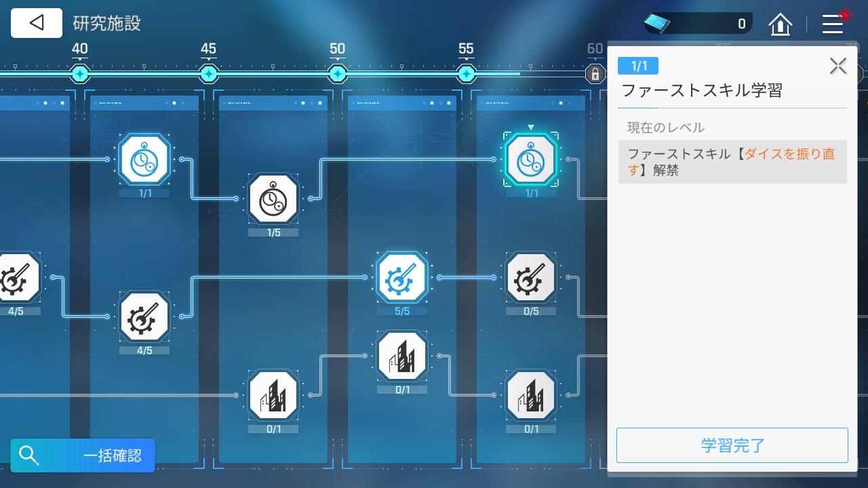This screenshot has height=488, width=868.
Task: Close the ファーストスキル学習 detail panel
Action: pyautogui.click(x=837, y=66)
